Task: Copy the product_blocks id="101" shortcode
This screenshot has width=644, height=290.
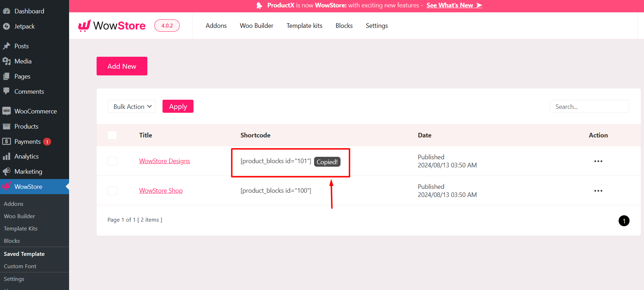Action: click(x=276, y=161)
